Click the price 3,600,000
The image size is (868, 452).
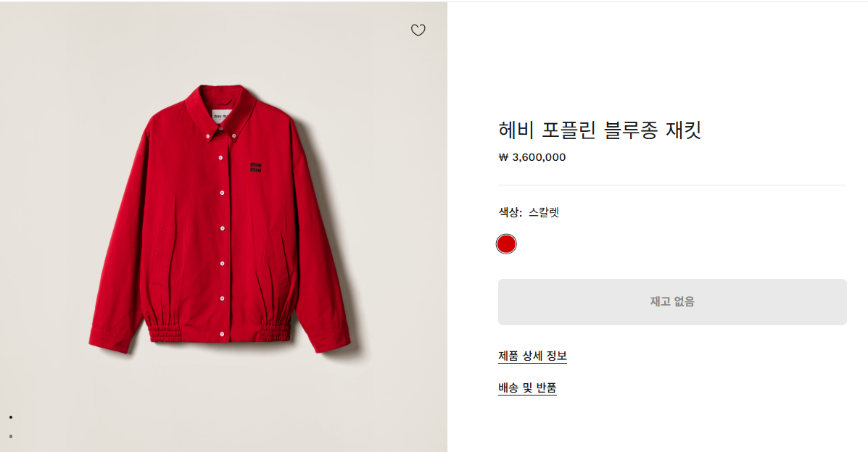[538, 157]
